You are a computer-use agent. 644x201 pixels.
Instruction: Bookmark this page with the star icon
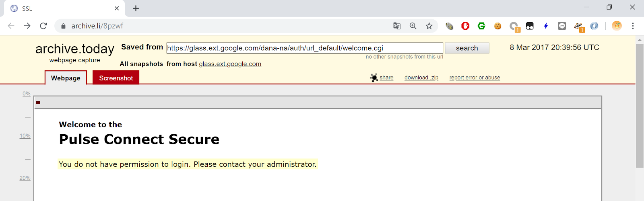tap(429, 26)
